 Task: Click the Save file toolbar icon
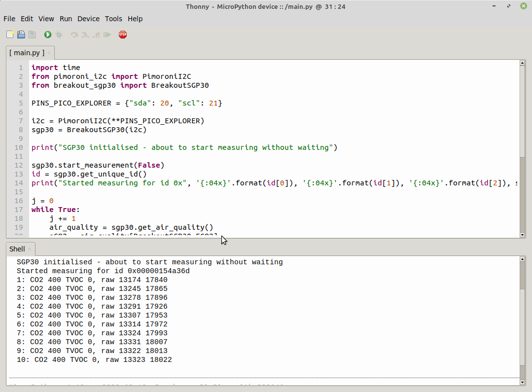pyautogui.click(x=32, y=35)
